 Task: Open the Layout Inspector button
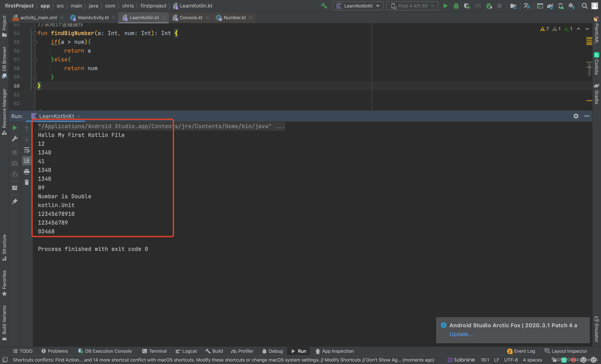click(x=566, y=351)
